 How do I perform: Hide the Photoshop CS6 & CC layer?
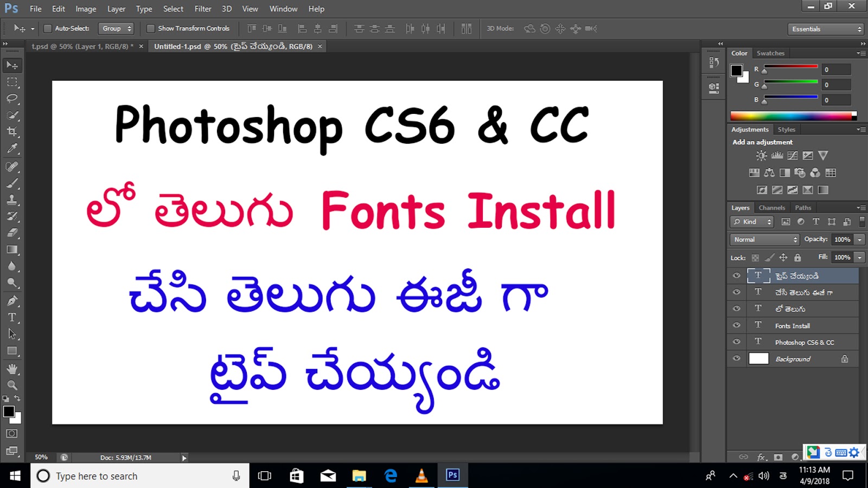(x=736, y=342)
